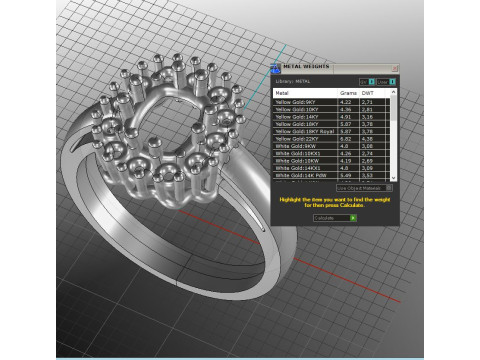The height and width of the screenshot is (360, 480).
Task: Sort by Grams column header
Action: [x=348, y=93]
